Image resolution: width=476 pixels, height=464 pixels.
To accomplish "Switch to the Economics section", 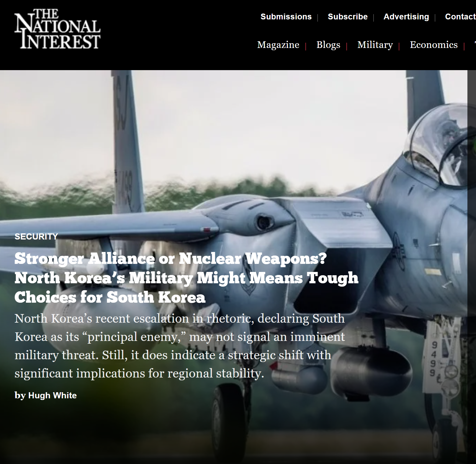I will pos(434,45).
